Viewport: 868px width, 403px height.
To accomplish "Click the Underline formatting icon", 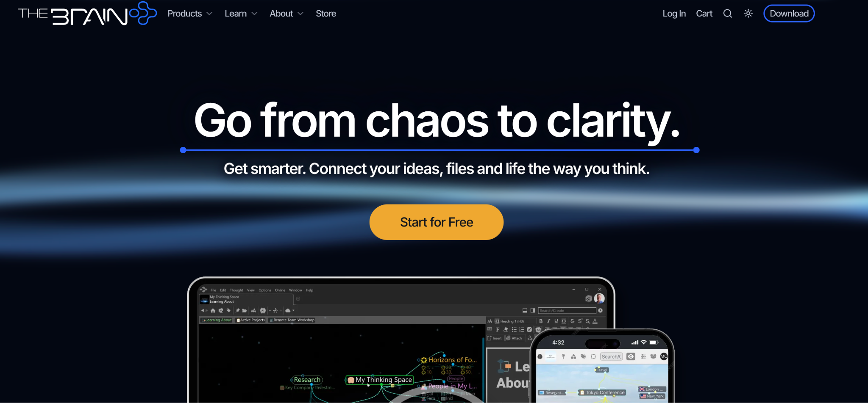I will (556, 321).
